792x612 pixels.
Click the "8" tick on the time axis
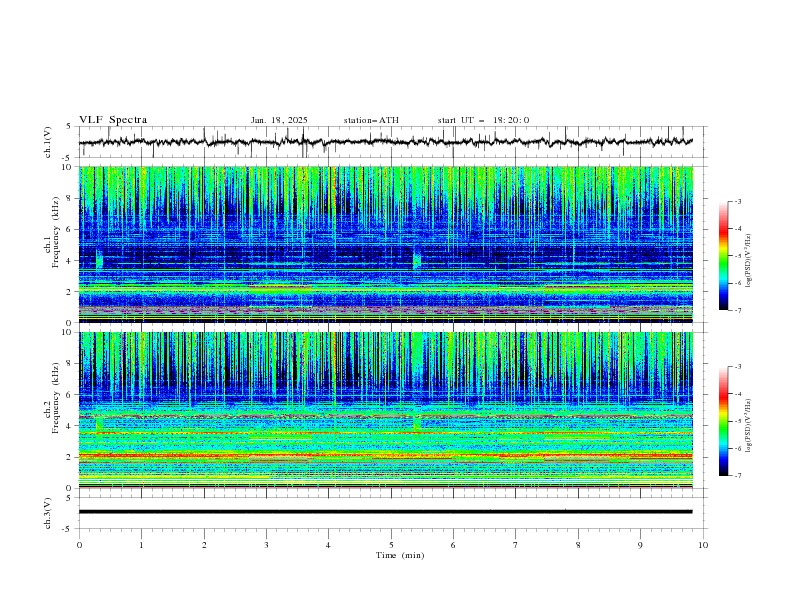click(578, 545)
